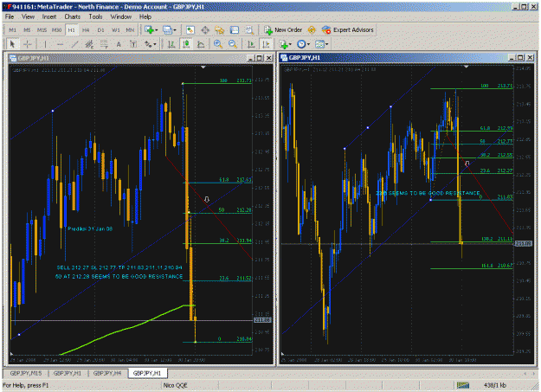The width and height of the screenshot is (541, 392).
Task: Zoom out of the chart
Action: point(233,44)
